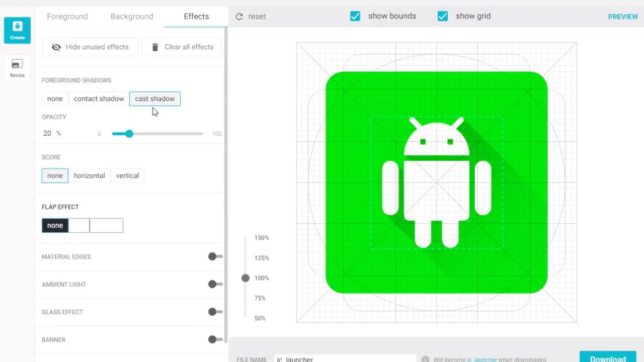Click the PREVIEW link

[623, 17]
